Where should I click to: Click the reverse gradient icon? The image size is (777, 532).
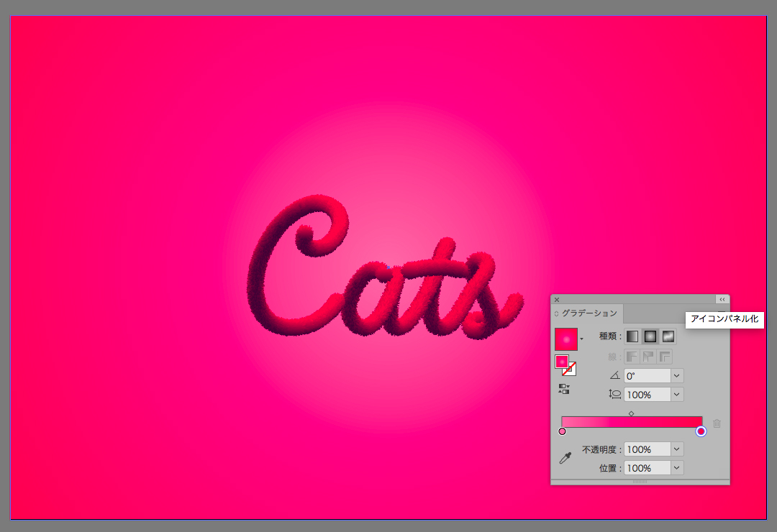point(563,389)
